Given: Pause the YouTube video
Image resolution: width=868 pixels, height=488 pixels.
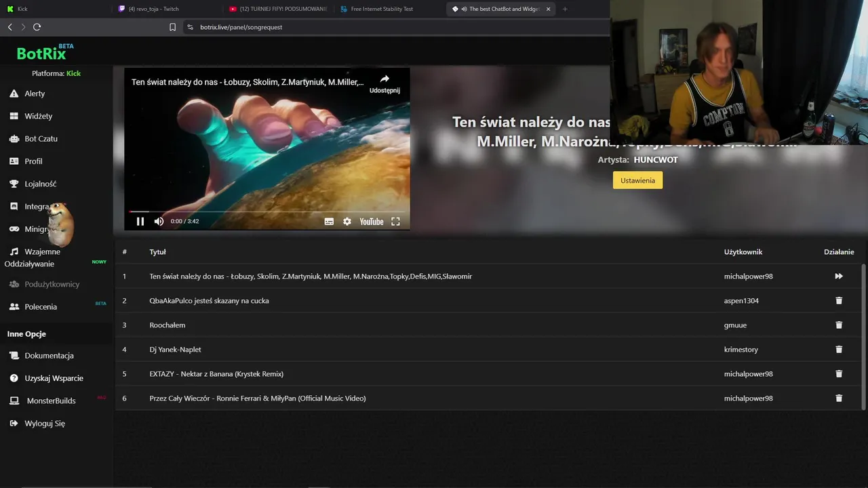Looking at the screenshot, I should pyautogui.click(x=140, y=221).
